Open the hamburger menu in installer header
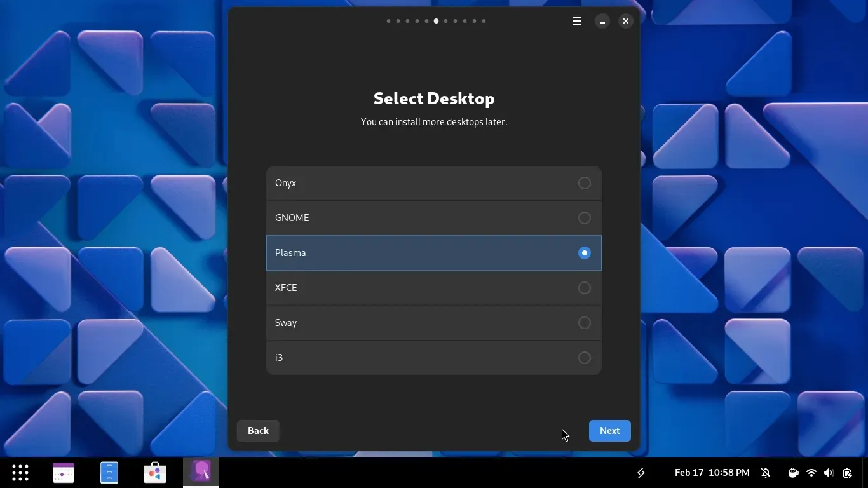The height and width of the screenshot is (488, 868). [577, 21]
